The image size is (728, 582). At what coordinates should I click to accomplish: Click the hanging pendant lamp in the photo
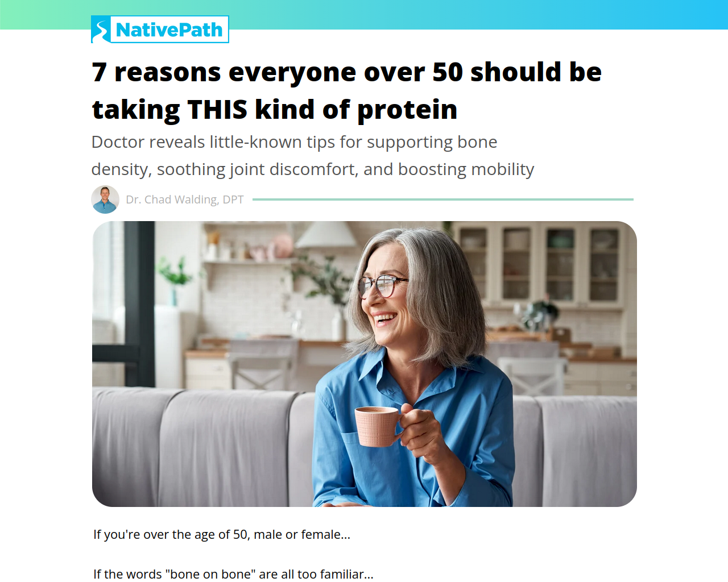coord(326,234)
